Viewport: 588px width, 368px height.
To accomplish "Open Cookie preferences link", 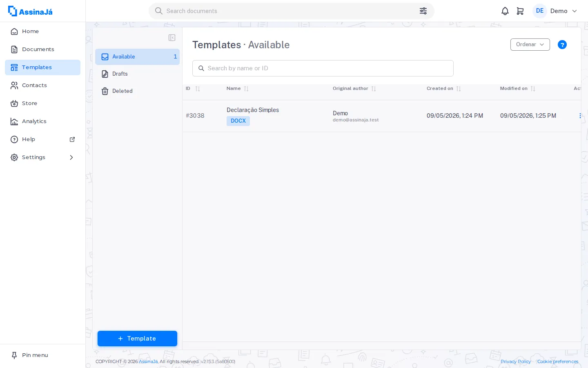I will click(x=558, y=361).
